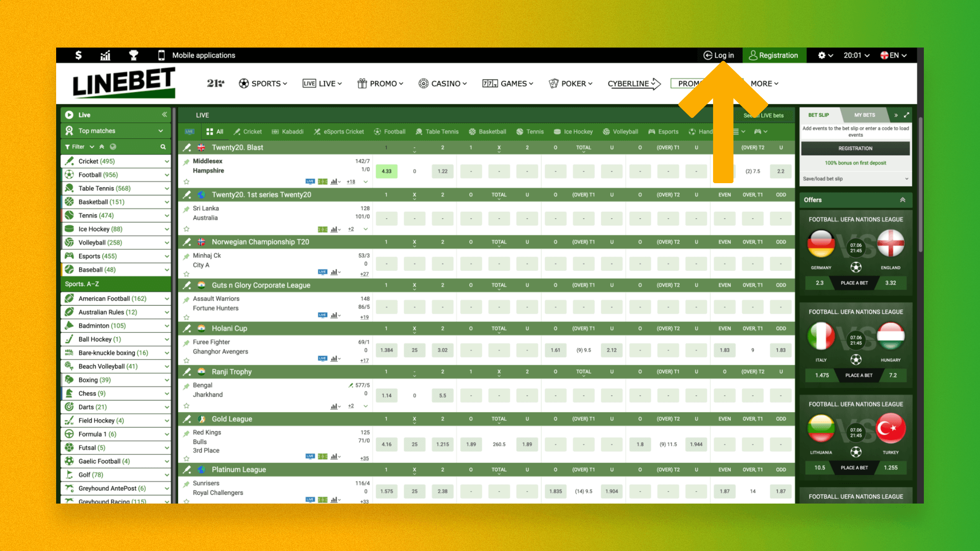Click the Log in button
980x551 pixels.
(x=719, y=55)
